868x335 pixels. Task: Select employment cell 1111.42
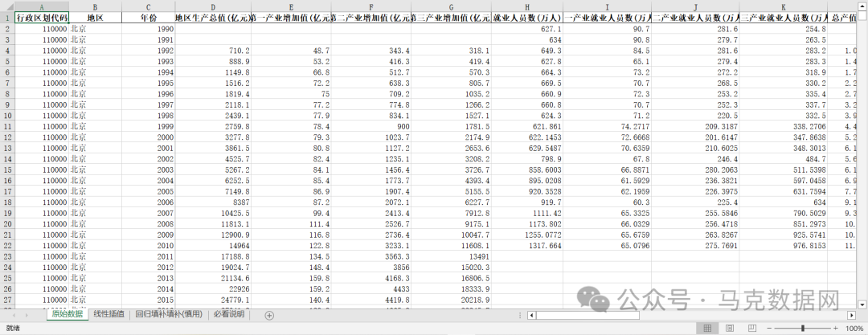[x=527, y=213]
